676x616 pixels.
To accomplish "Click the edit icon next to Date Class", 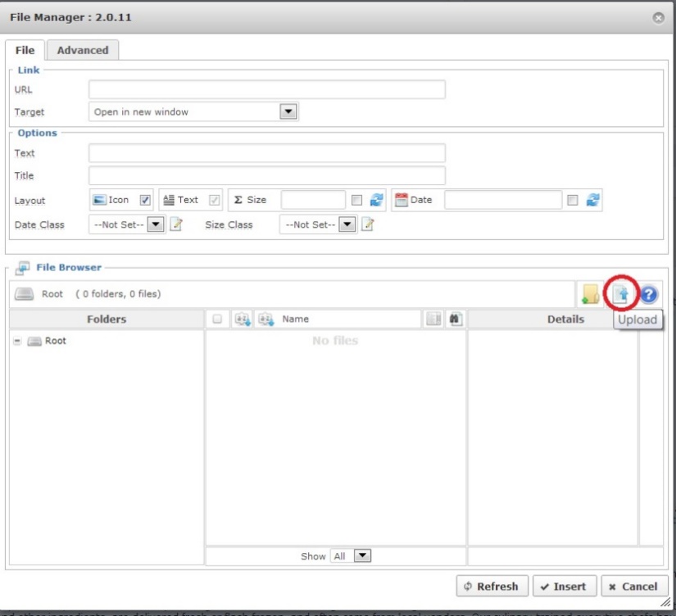I will click(175, 224).
